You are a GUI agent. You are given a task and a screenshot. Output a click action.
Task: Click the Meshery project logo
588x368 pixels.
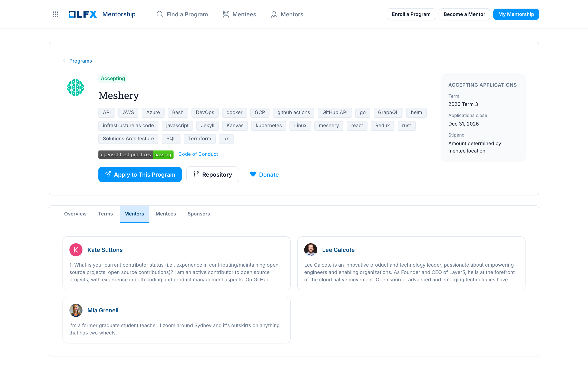(76, 88)
